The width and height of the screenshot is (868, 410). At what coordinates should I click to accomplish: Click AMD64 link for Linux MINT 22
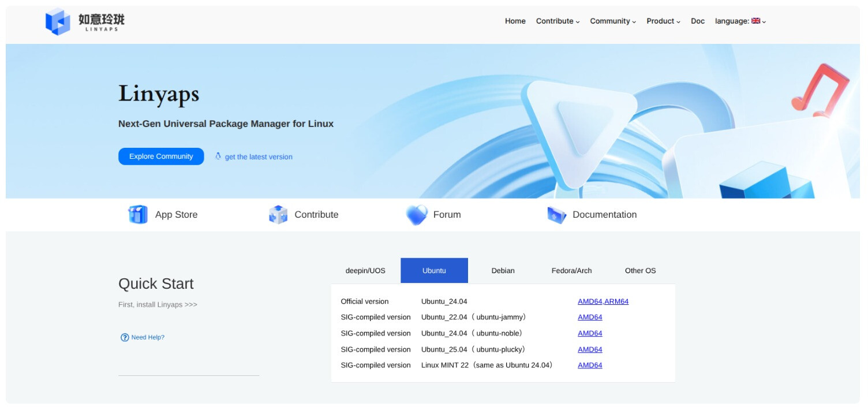590,365
